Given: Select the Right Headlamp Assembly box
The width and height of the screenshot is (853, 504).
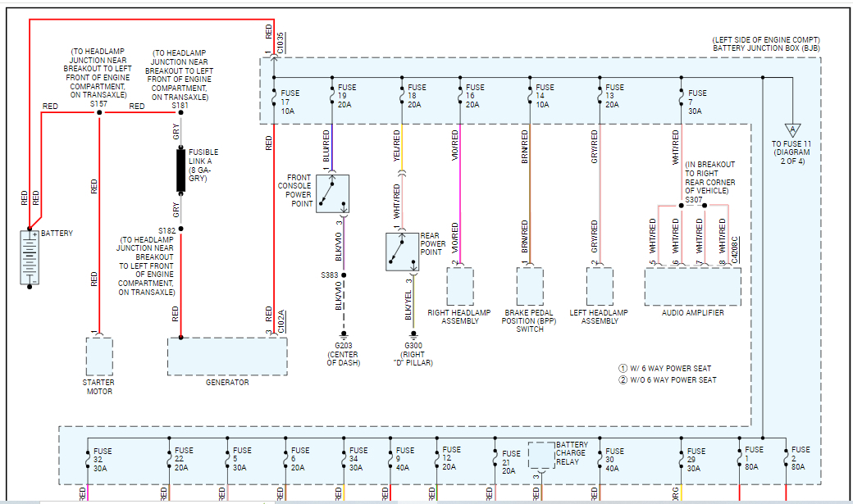Looking at the screenshot, I should coord(460,286).
